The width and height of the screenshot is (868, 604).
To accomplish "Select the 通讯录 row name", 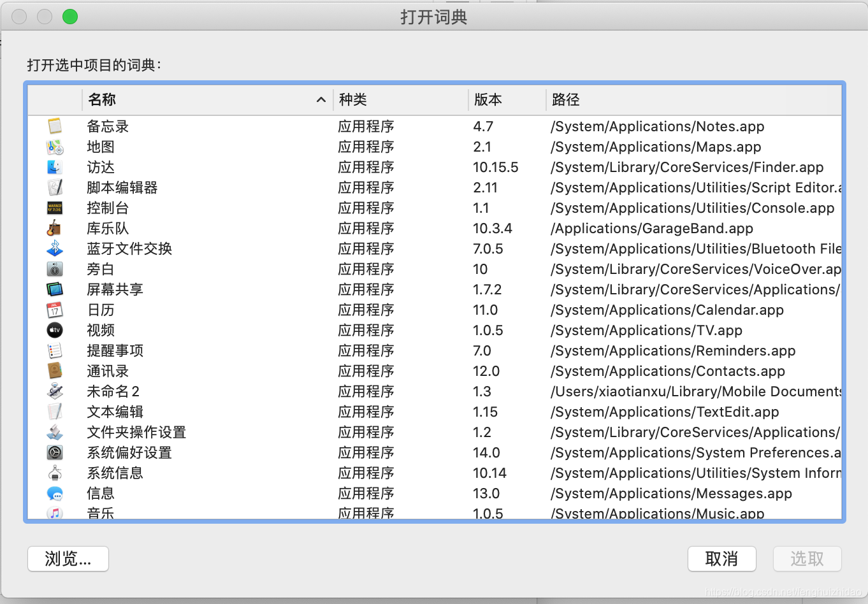I will pyautogui.click(x=108, y=371).
